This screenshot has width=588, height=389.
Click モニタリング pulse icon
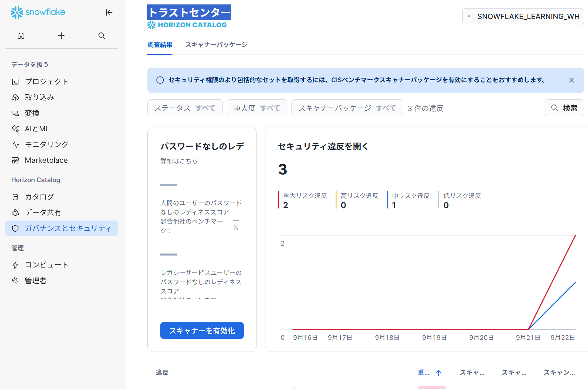pyautogui.click(x=15, y=145)
